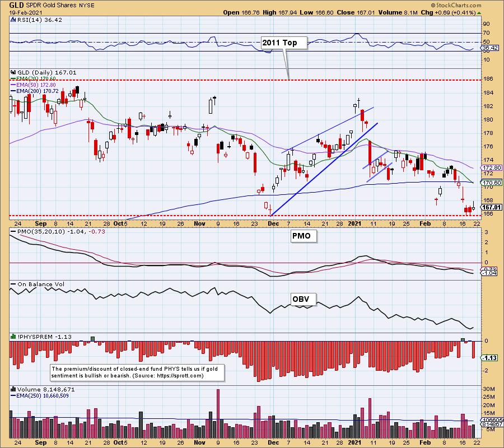Click the 172.80 EMA price tag
The width and height of the screenshot is (504, 448).
[x=491, y=168]
